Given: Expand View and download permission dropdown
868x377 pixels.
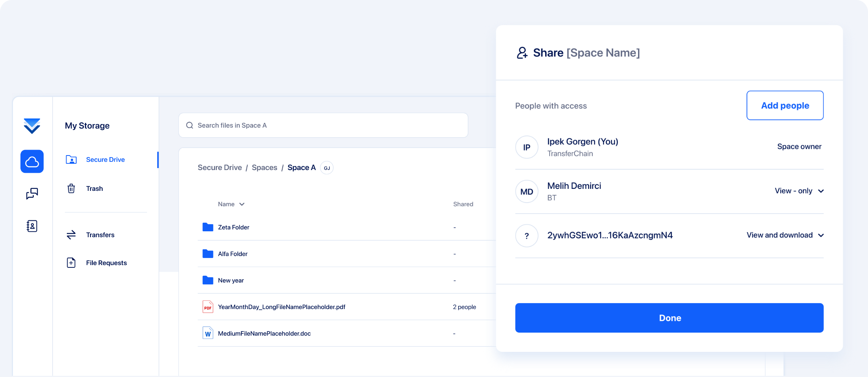Looking at the screenshot, I should tap(785, 235).
